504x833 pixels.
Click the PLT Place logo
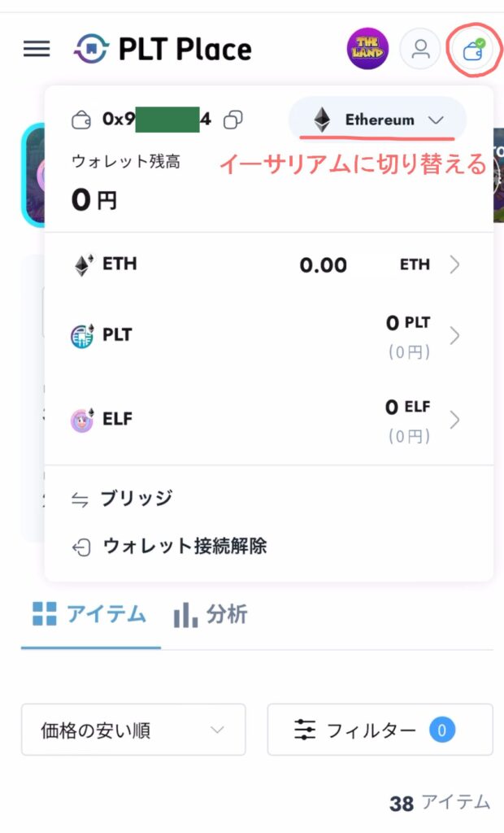click(163, 49)
